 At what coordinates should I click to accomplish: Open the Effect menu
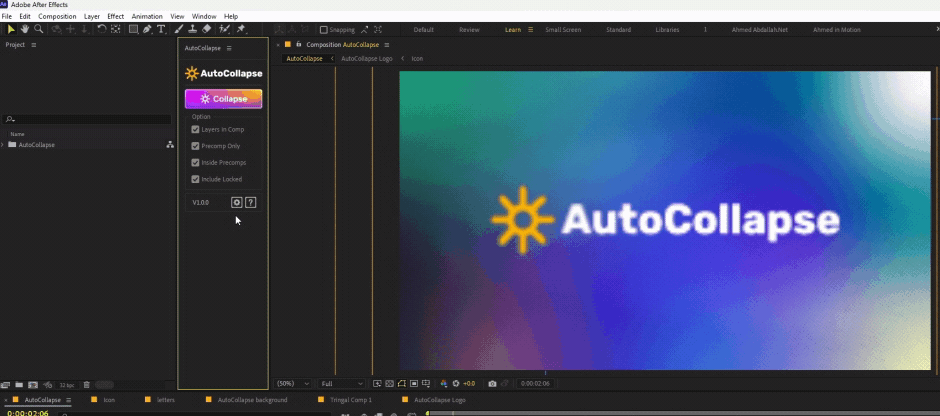click(x=116, y=16)
